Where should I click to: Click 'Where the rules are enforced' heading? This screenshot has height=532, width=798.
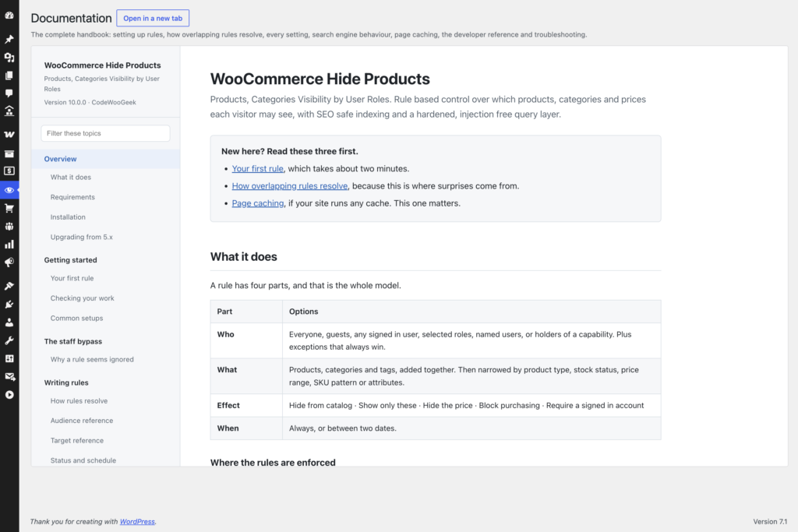pyautogui.click(x=273, y=463)
